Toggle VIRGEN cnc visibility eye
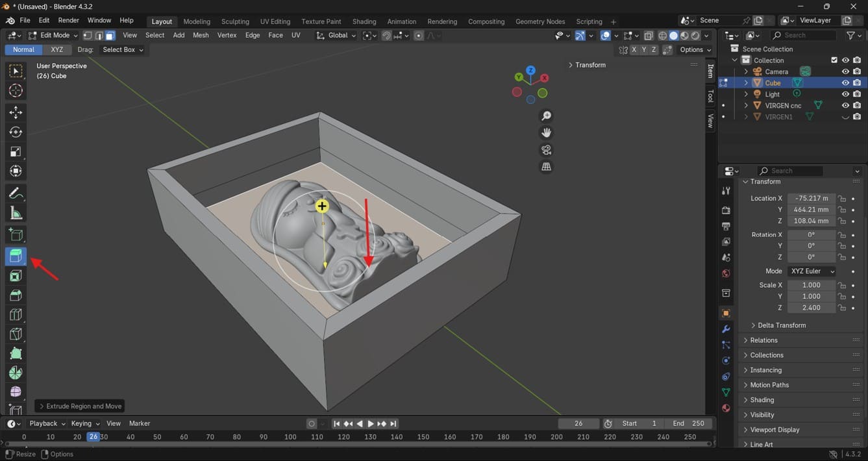Viewport: 868px width, 461px height. (x=845, y=105)
